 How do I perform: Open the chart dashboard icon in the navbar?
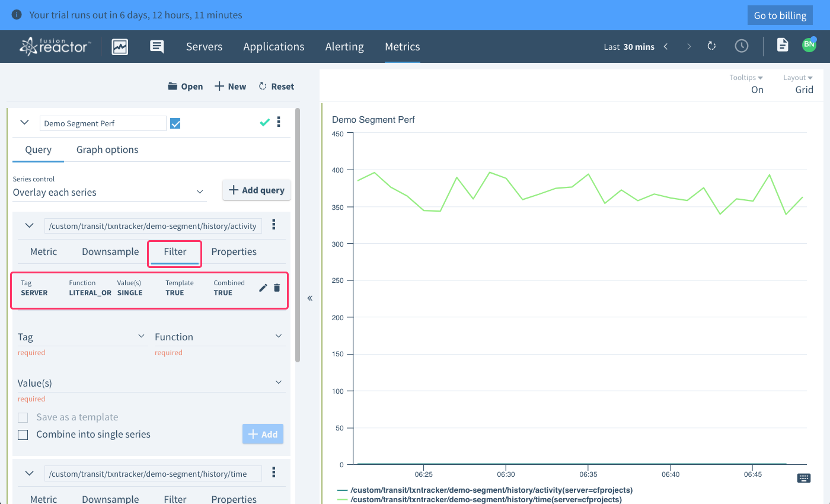120,47
